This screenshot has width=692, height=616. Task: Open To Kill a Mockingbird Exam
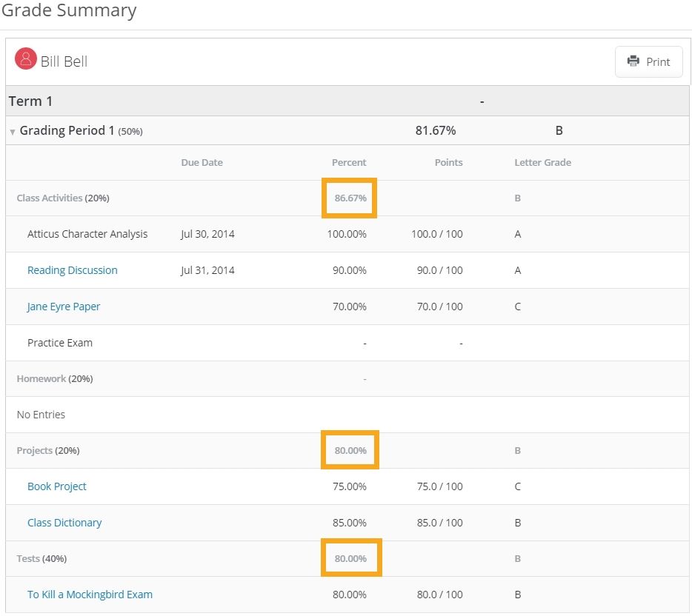pyautogui.click(x=90, y=595)
